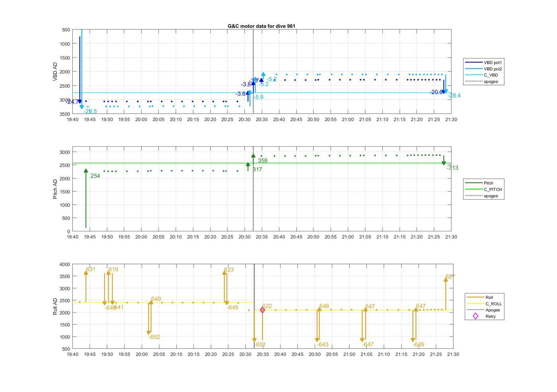Click the -28.4 annotation on the VBD plot
Image resolution: width=557 pixels, height=392 pixels.
pos(454,95)
